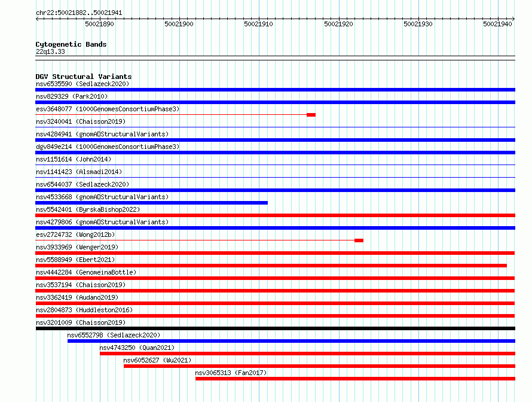The image size is (532, 402).
Task: Click the left arrowhead of the ruler
Action: coord(37,19)
